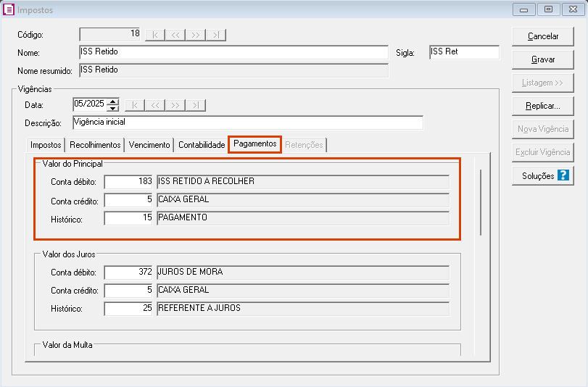The width and height of the screenshot is (588, 387).
Task: Go to next record next to Código
Action: 195,35
